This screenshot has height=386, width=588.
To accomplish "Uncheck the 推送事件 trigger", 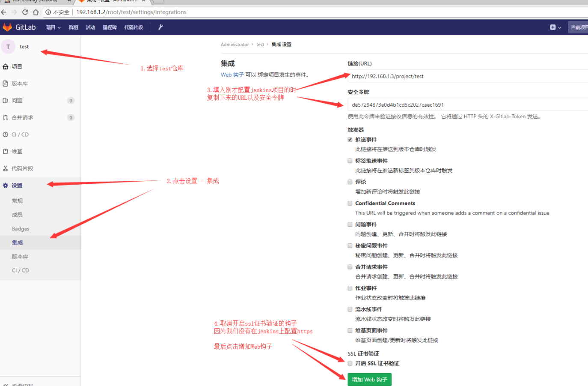I will [350, 139].
